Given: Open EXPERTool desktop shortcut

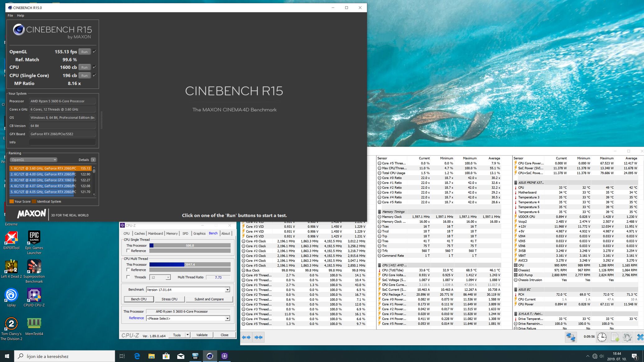Looking at the screenshot, I should 11,241.
